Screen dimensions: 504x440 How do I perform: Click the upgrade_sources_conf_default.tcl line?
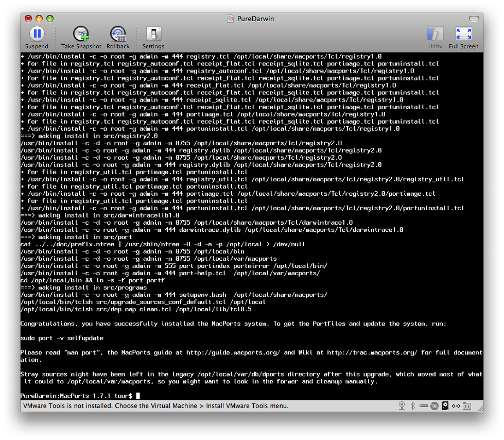(x=143, y=302)
